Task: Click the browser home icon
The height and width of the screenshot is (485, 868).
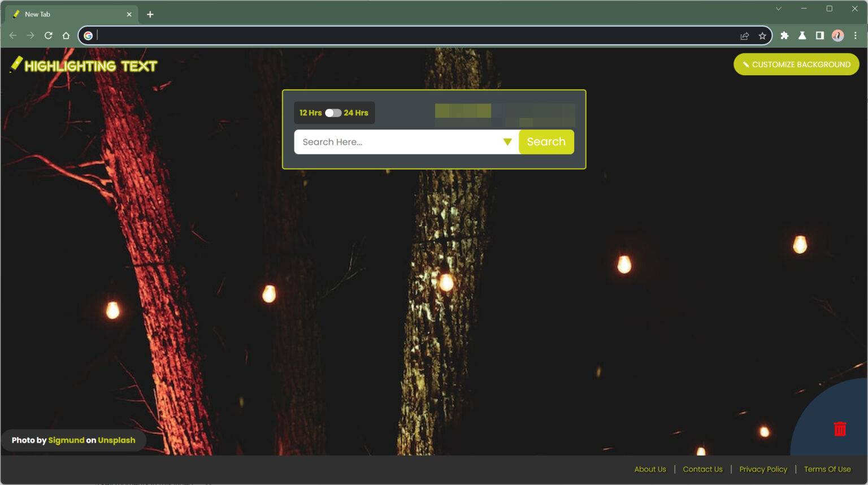Action: tap(67, 35)
